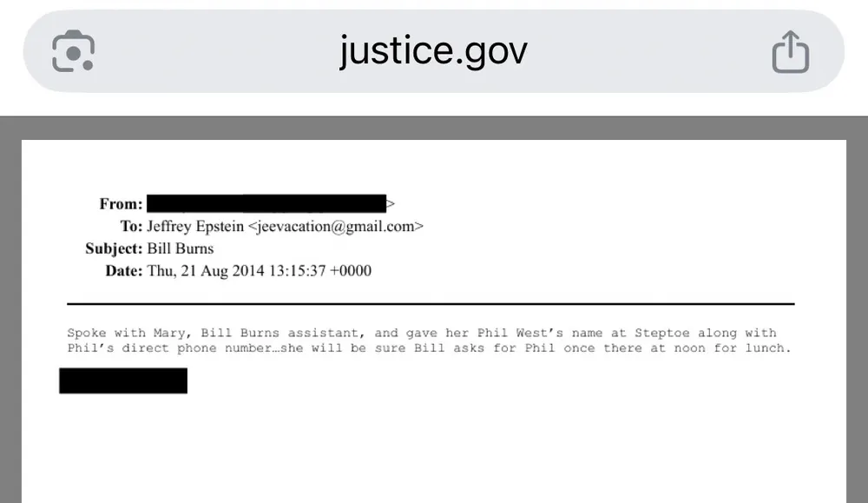Screen dimensions: 868x503
Task: Click the "From:" header label
Action: [x=121, y=205]
